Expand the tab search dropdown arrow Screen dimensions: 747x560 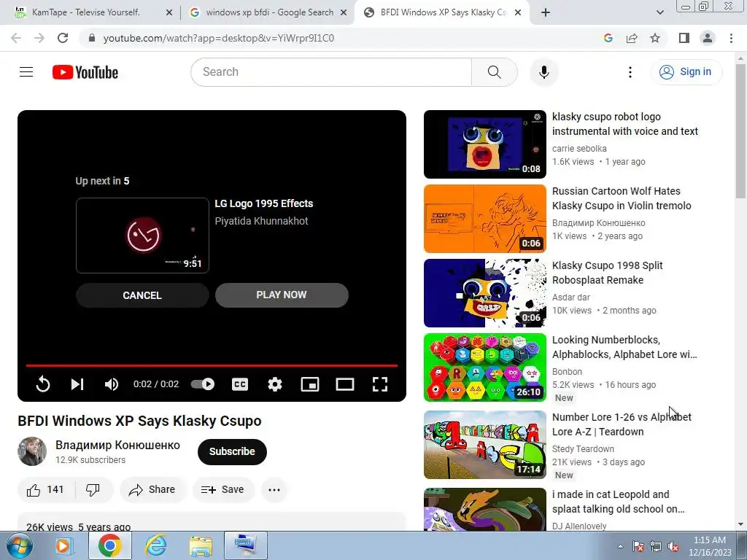click(x=659, y=12)
